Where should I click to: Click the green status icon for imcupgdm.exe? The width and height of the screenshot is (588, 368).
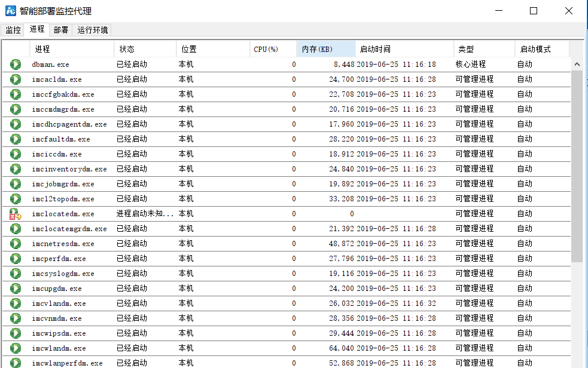click(x=16, y=289)
